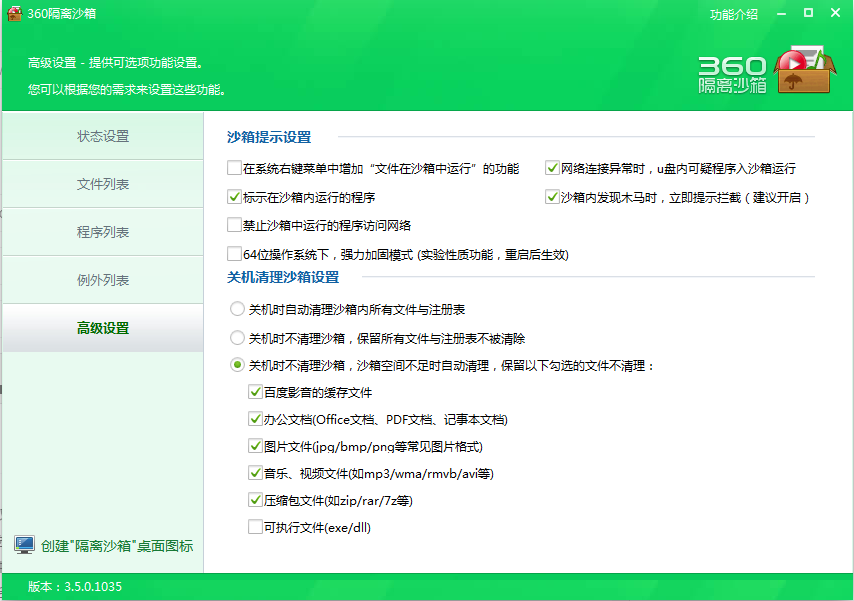Select 关机时自动清理沙箱内所有文件与注册表 radio

(x=237, y=309)
